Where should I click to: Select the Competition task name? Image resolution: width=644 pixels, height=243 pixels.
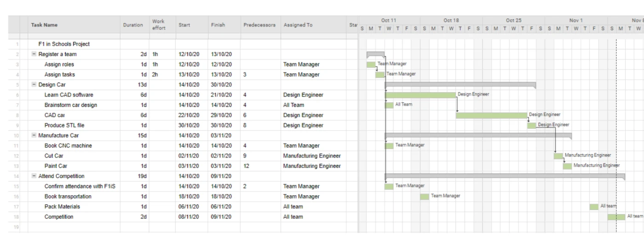pyautogui.click(x=59, y=217)
